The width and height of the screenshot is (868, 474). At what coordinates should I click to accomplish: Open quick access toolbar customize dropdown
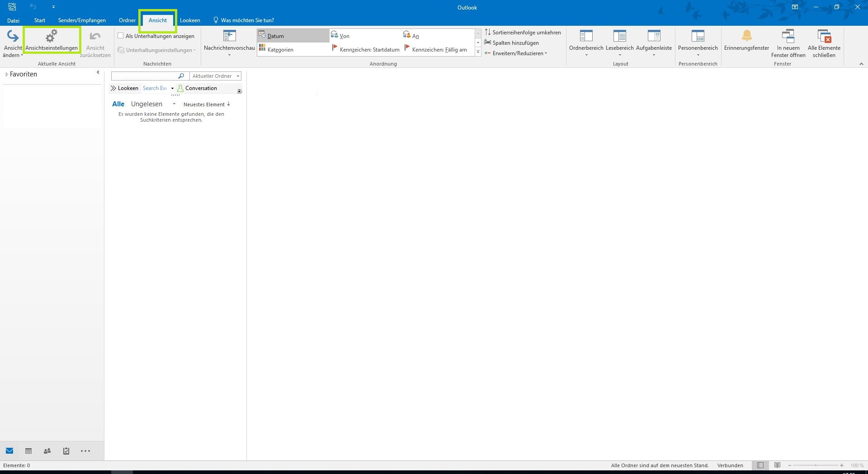point(53,7)
